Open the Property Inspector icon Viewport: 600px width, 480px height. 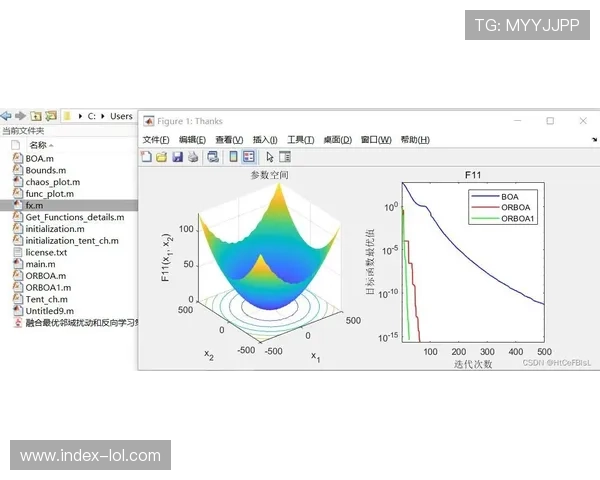(285, 157)
